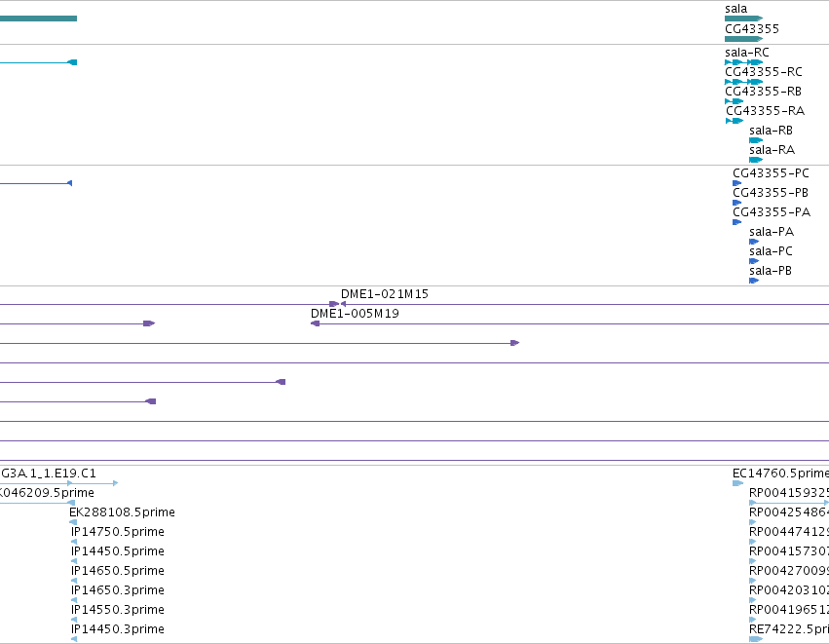Click transcript label 'sala-RA'
The width and height of the screenshot is (829, 644).
(772, 150)
